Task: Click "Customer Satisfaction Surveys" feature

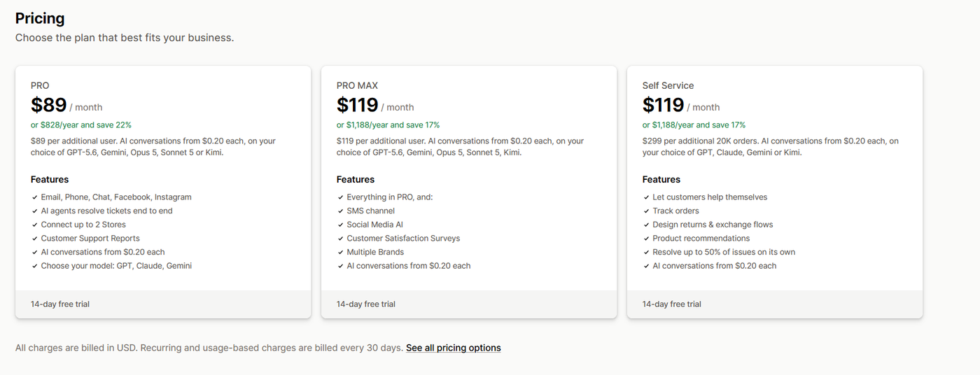Action: pyautogui.click(x=403, y=238)
